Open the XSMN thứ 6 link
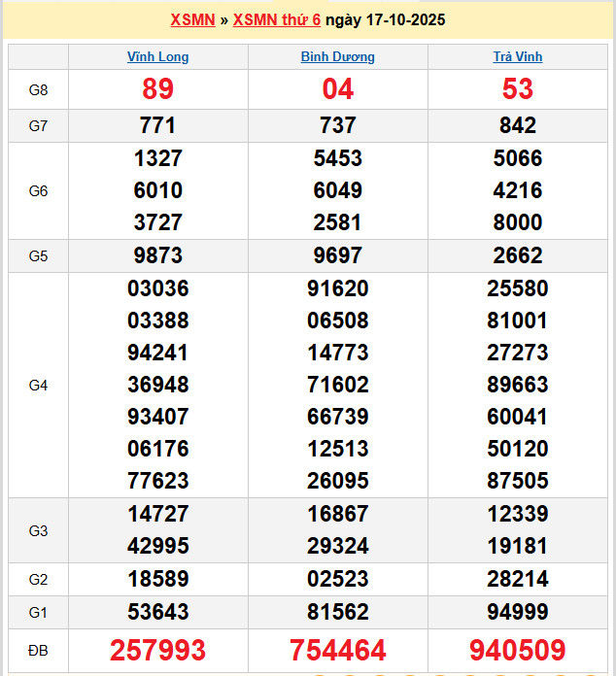 277,19
